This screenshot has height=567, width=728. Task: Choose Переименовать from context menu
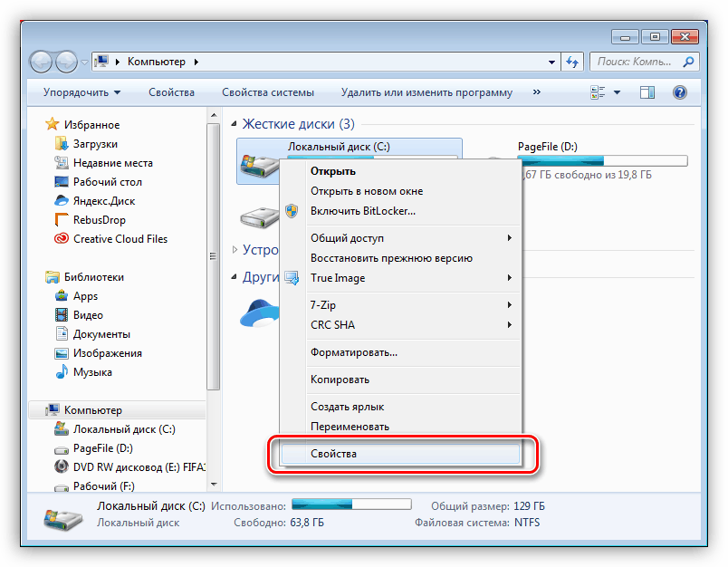(x=400, y=427)
